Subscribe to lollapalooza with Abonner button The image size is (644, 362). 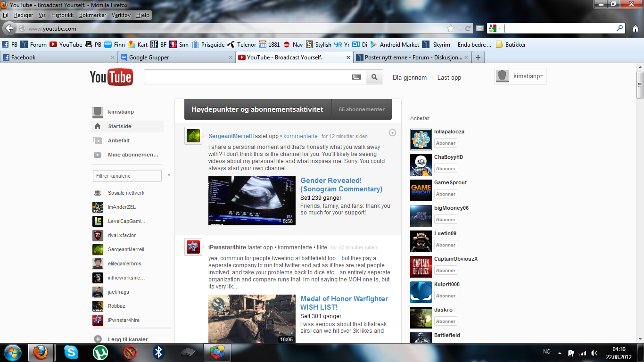click(446, 143)
